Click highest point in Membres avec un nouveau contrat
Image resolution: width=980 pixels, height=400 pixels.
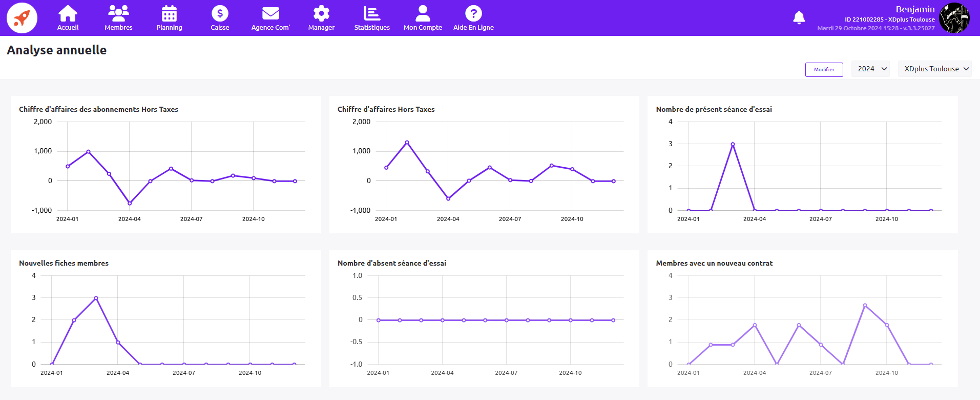point(865,306)
